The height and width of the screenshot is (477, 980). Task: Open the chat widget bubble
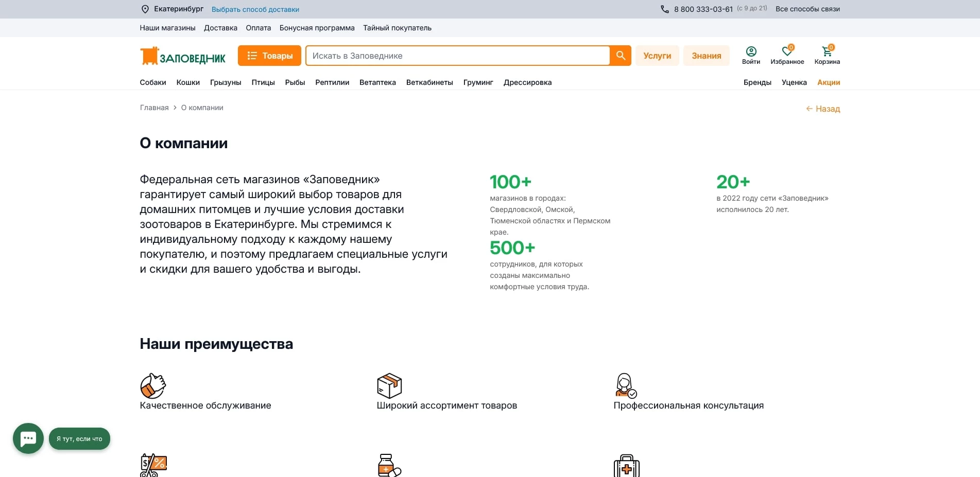[x=28, y=438]
